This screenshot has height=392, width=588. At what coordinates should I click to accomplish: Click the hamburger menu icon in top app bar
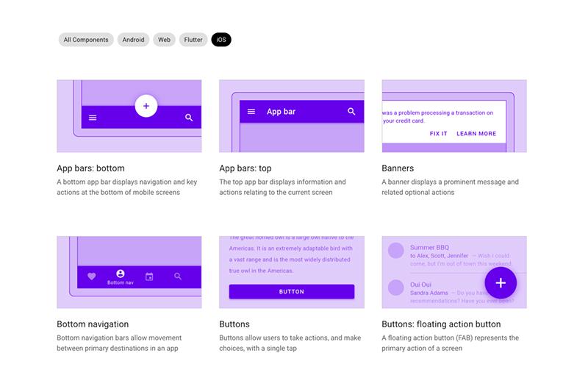pyautogui.click(x=251, y=112)
